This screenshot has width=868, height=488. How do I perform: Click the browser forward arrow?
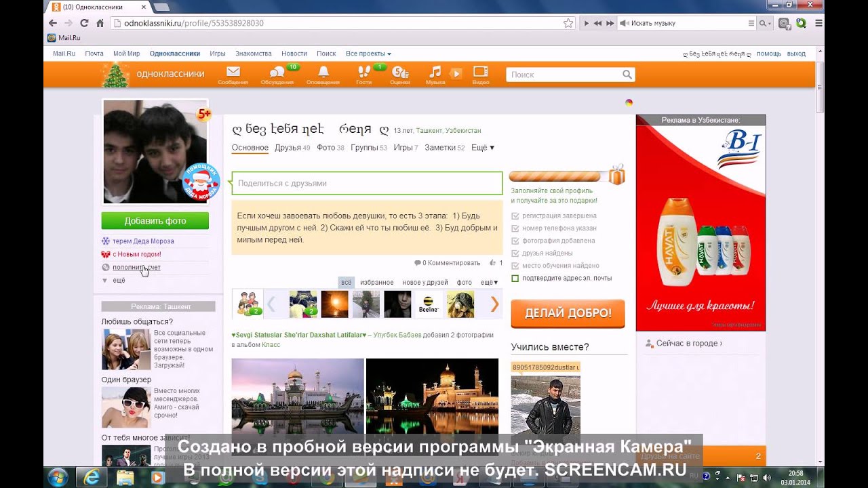pyautogui.click(x=68, y=23)
